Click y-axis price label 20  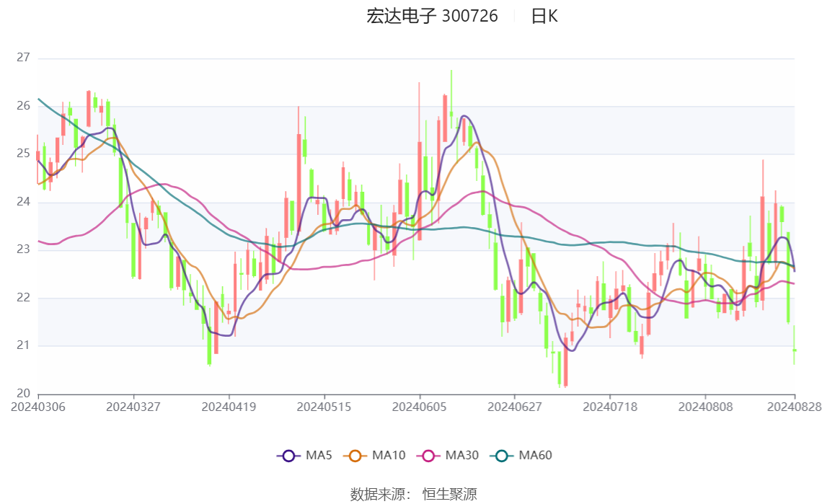point(23,393)
